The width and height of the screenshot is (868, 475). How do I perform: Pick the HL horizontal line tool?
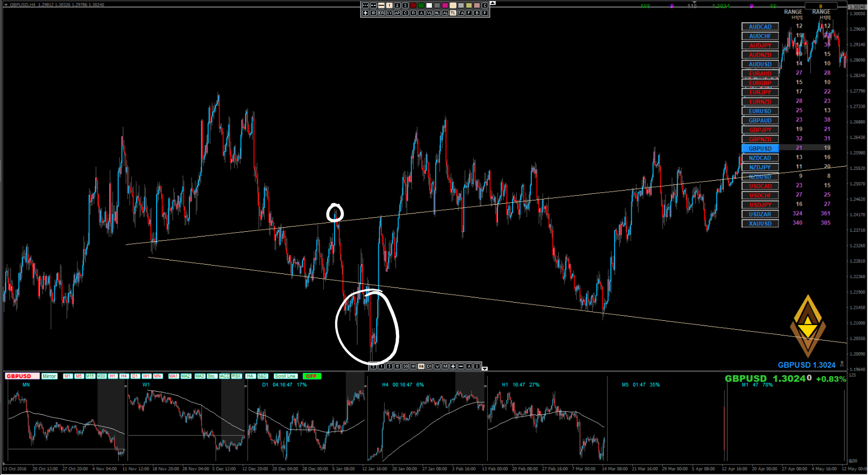click(x=437, y=13)
